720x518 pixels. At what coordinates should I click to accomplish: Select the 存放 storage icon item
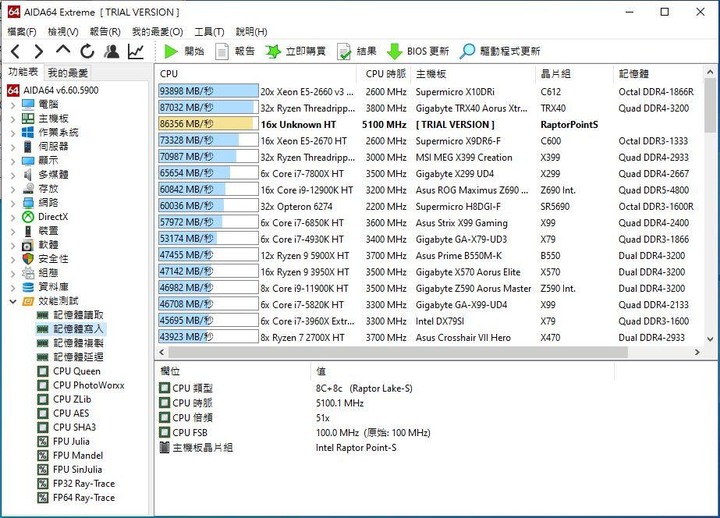(x=28, y=189)
